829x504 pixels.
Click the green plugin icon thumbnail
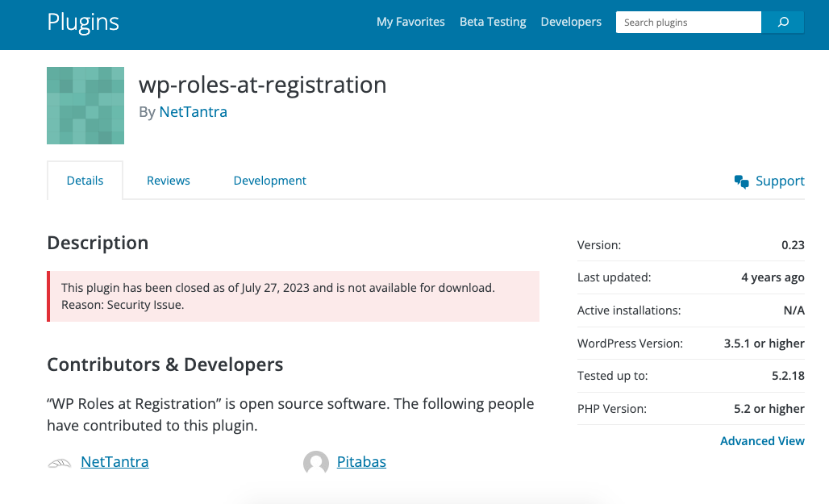click(x=85, y=106)
